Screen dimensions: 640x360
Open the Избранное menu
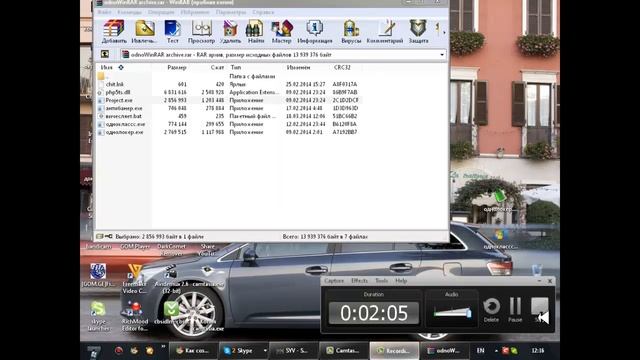click(x=195, y=12)
